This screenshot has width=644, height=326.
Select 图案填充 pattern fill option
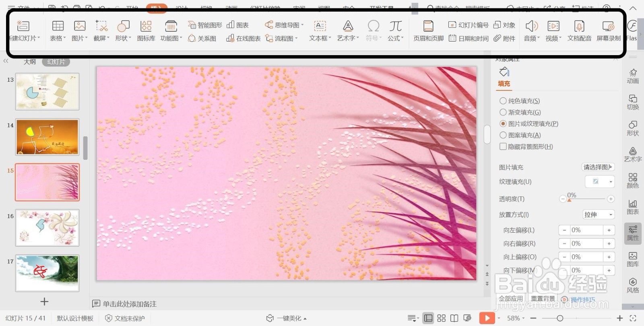pos(503,135)
